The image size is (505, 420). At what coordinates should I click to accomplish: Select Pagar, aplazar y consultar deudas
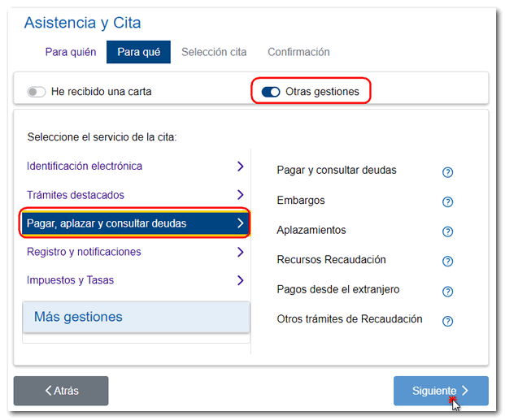[x=135, y=223]
